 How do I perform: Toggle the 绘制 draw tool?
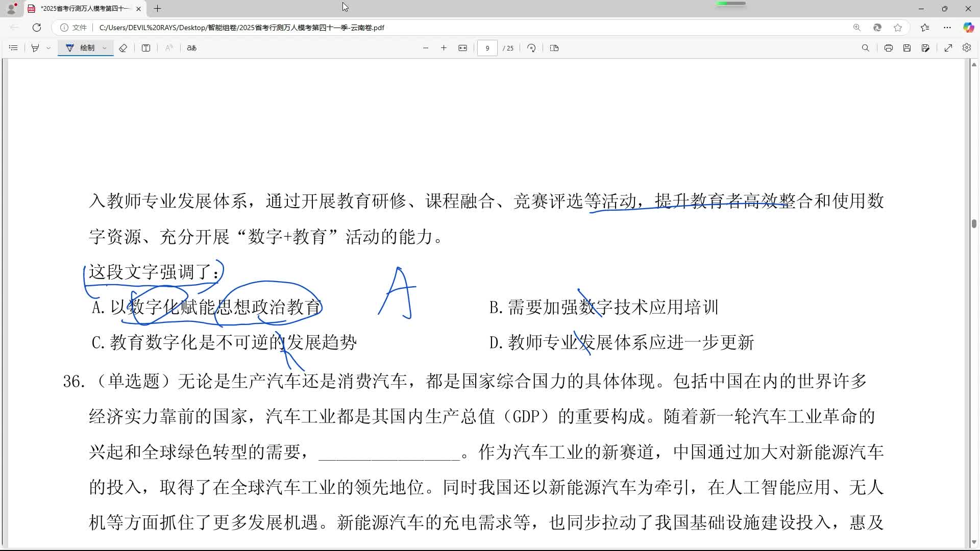(81, 48)
